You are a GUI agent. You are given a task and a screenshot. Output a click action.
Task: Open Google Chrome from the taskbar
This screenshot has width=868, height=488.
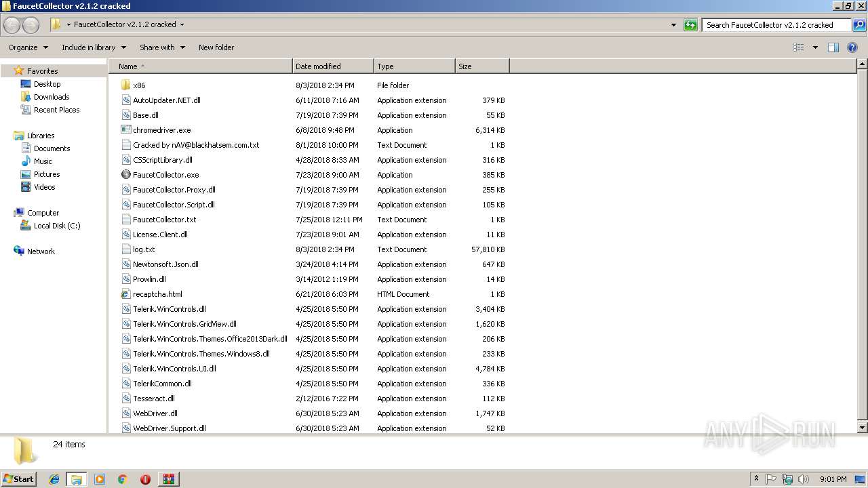coord(123,479)
